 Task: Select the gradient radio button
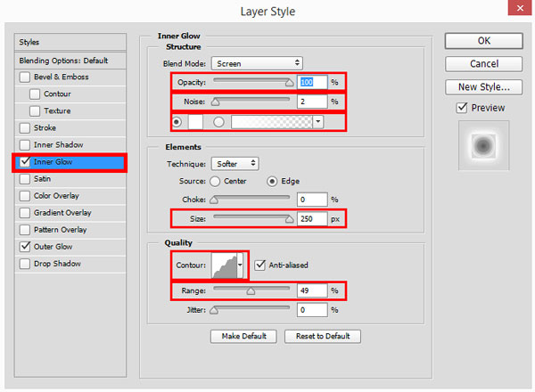tap(218, 122)
